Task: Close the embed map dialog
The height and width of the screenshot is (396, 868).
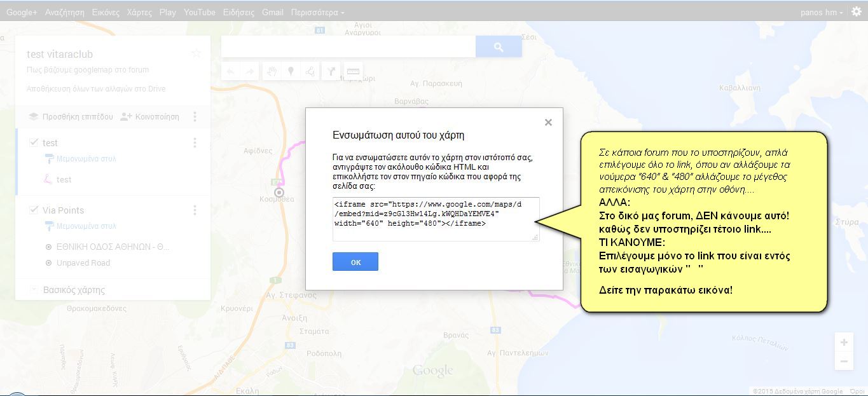Action: click(x=548, y=122)
